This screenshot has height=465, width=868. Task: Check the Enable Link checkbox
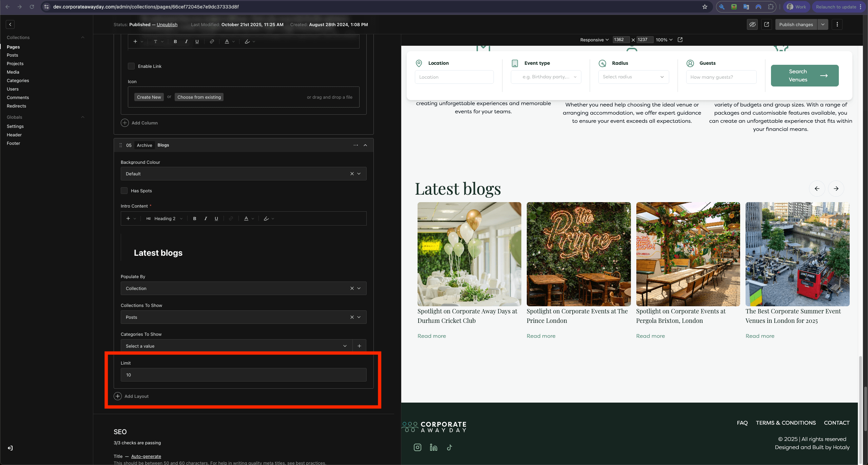pyautogui.click(x=131, y=66)
